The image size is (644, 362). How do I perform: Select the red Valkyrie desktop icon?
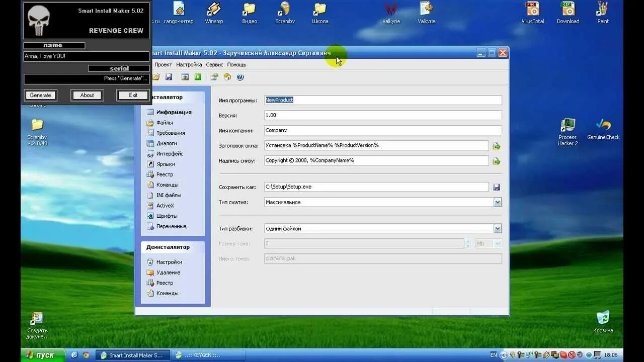[391, 13]
